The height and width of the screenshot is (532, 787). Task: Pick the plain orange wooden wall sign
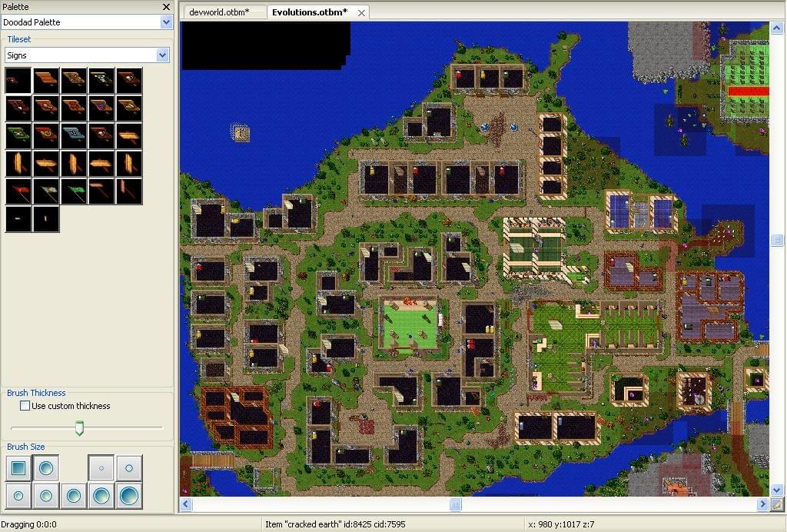click(45, 81)
